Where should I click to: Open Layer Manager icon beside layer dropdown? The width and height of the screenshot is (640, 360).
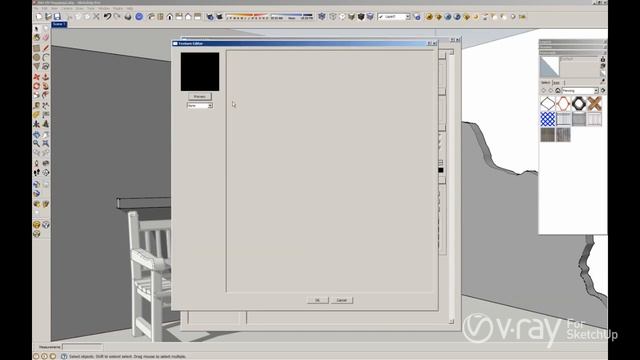pos(417,17)
